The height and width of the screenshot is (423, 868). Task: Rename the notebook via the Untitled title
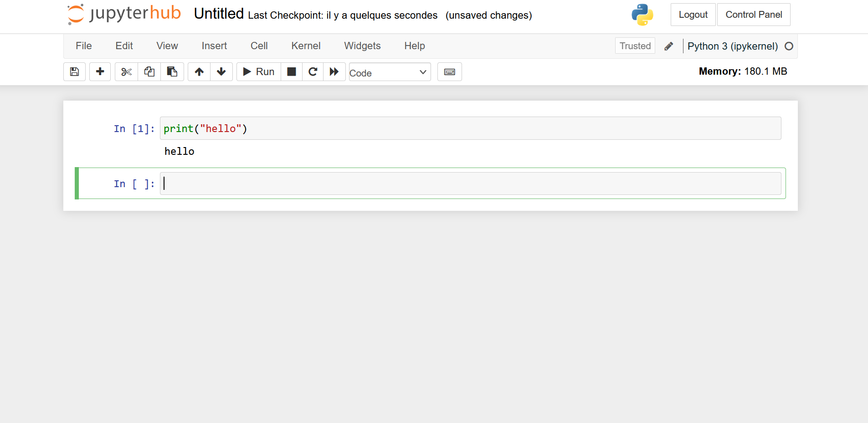219,14
